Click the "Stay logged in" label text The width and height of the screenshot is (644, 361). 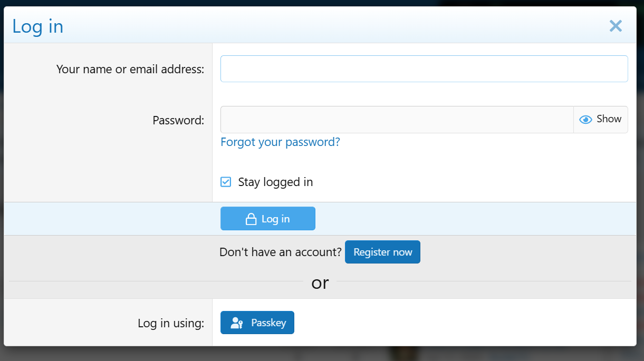point(275,182)
